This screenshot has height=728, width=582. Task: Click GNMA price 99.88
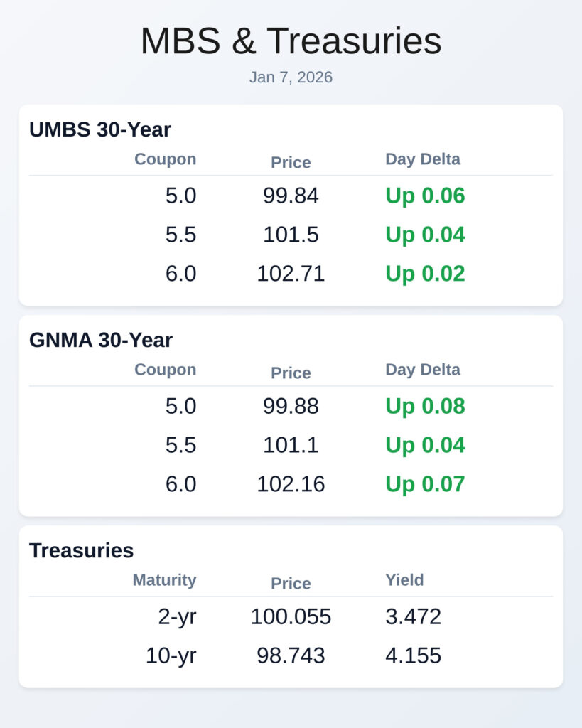pos(291,407)
